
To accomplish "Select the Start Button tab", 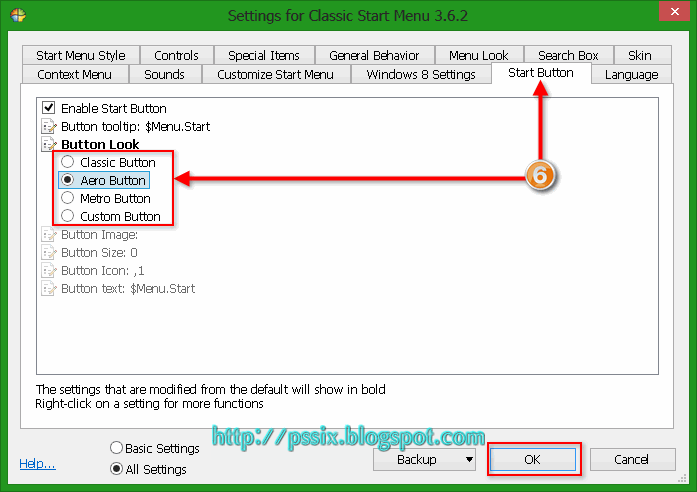I will (x=541, y=73).
